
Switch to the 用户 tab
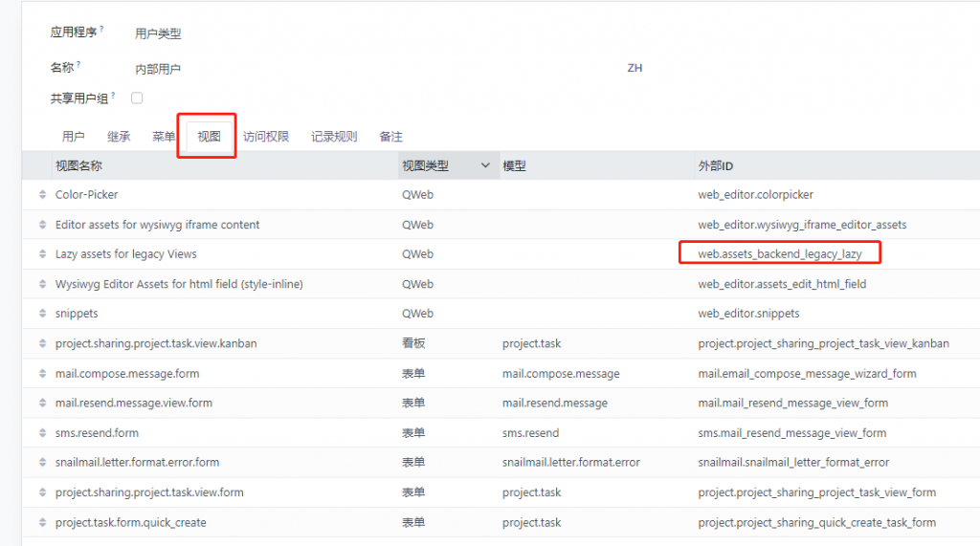[x=73, y=136]
